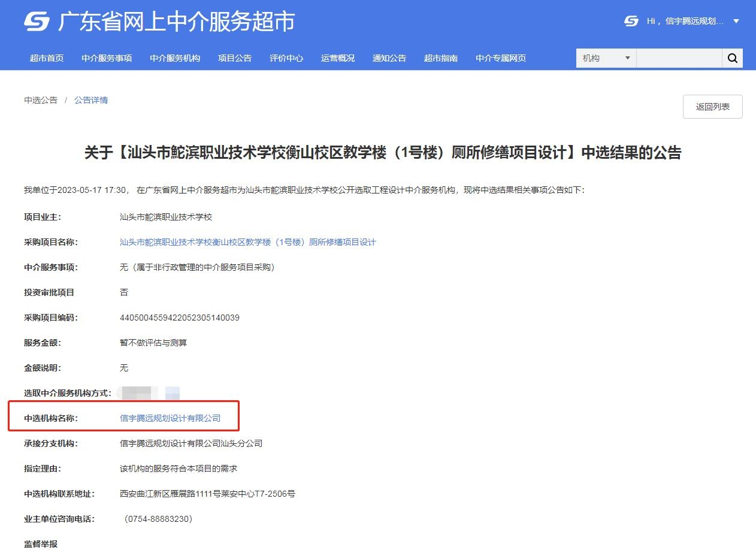The width and height of the screenshot is (756, 550).
Task: Open the 通知公告 section
Action: pyautogui.click(x=389, y=58)
